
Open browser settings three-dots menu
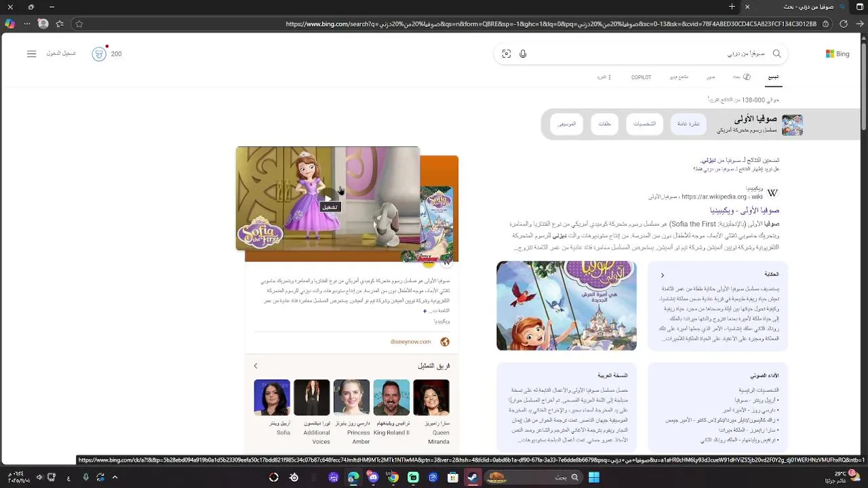click(26, 24)
